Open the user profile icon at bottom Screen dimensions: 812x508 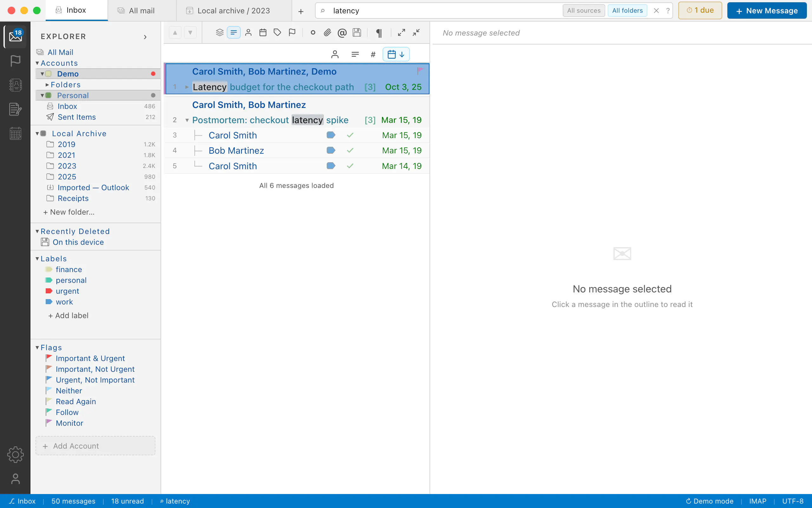click(16, 478)
